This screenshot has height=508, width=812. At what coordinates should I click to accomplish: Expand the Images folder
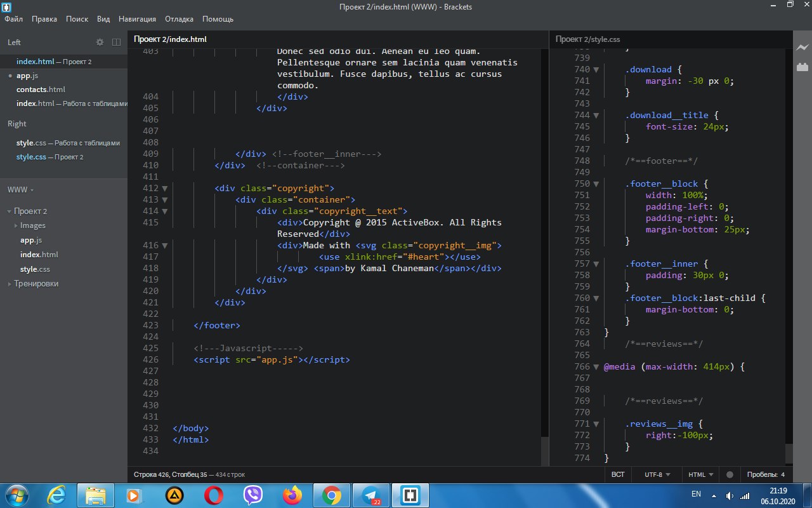16,225
